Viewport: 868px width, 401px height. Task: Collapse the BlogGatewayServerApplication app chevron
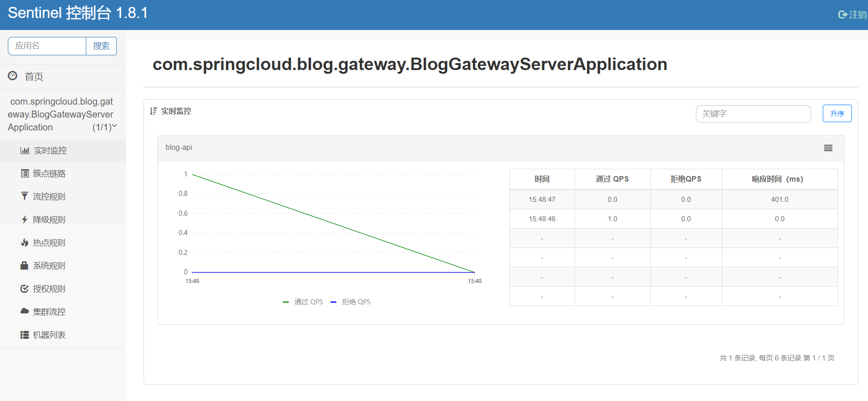pos(114,126)
